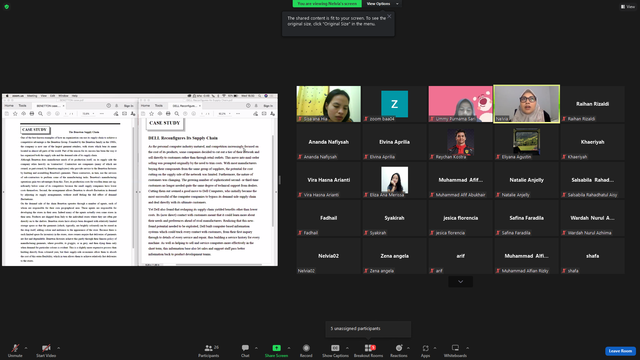Click help icon in right PDF window

click(x=248, y=106)
